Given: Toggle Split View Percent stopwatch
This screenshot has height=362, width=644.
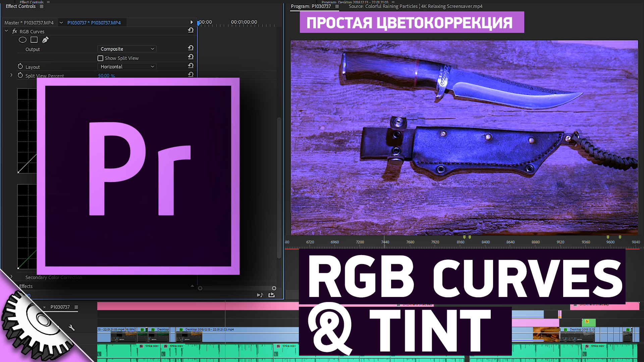Looking at the screenshot, I should 20,75.
